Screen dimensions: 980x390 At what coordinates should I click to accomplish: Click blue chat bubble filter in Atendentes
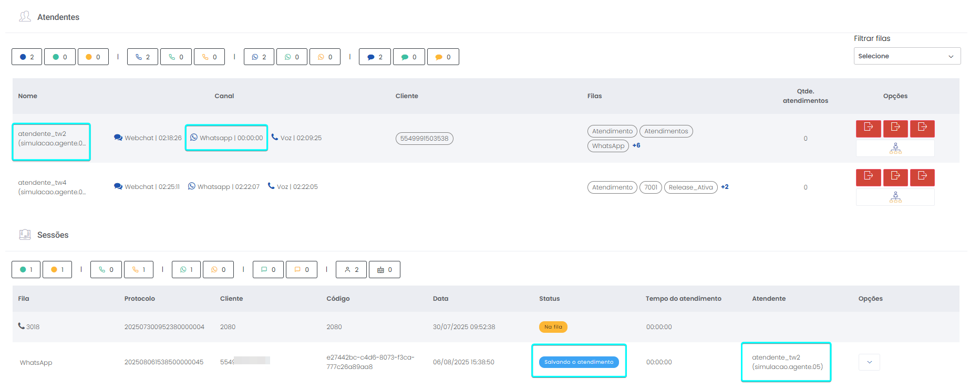pyautogui.click(x=375, y=57)
